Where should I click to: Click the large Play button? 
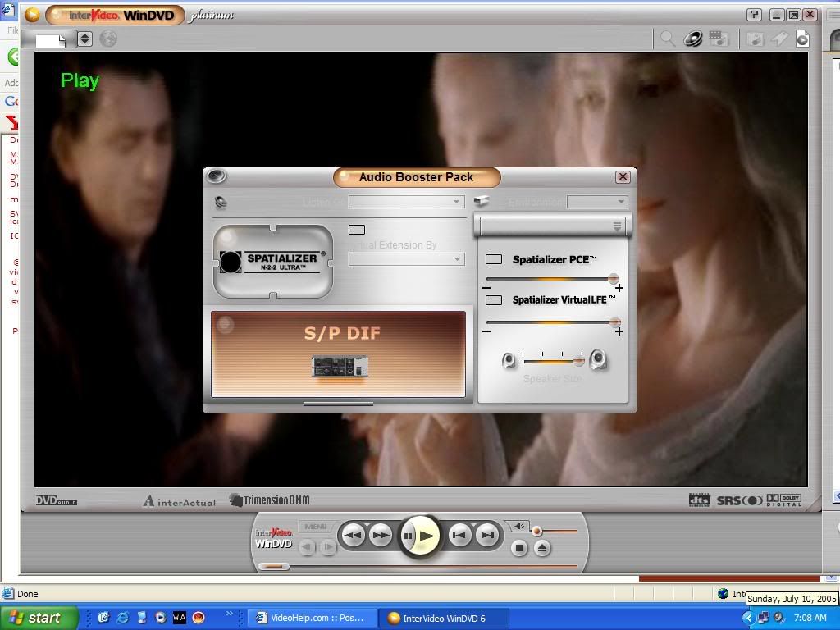point(427,535)
